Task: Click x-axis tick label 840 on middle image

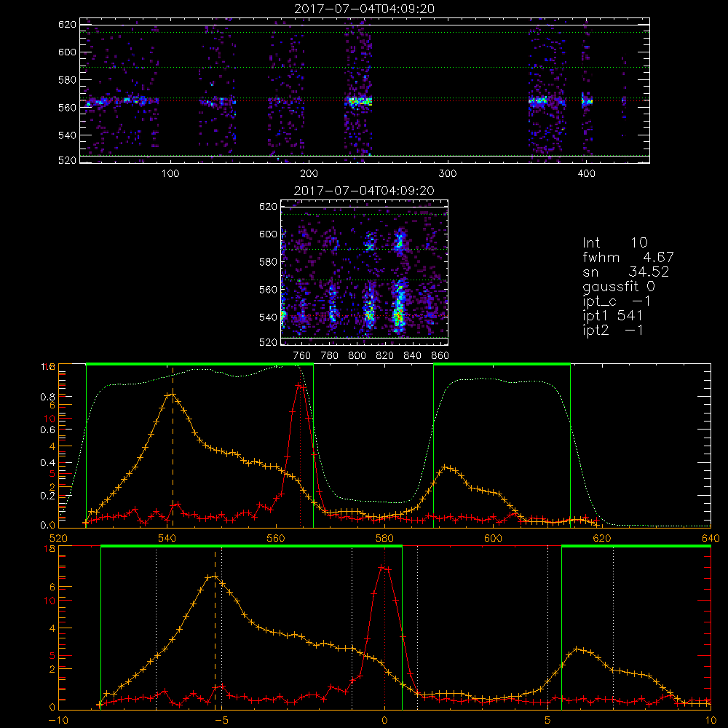Action: pyautogui.click(x=412, y=356)
